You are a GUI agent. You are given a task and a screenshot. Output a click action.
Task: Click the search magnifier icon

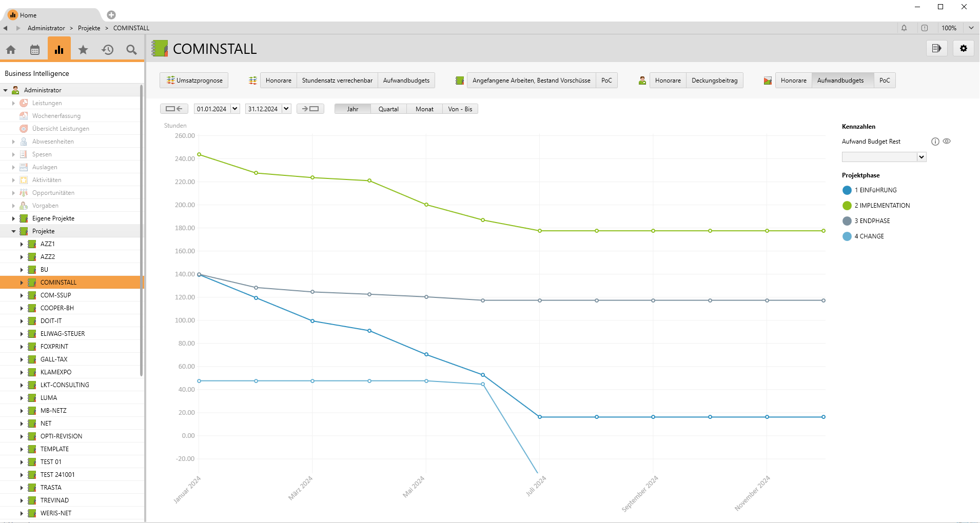[x=131, y=50]
